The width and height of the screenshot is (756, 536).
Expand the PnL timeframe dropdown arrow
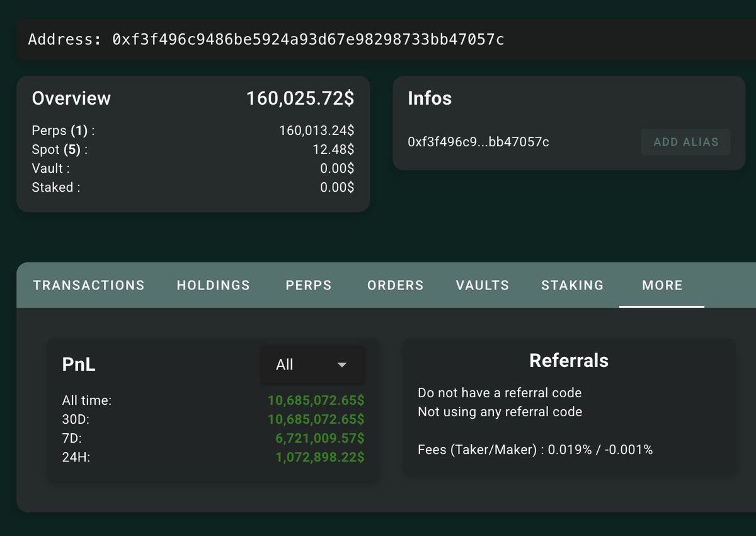click(342, 365)
